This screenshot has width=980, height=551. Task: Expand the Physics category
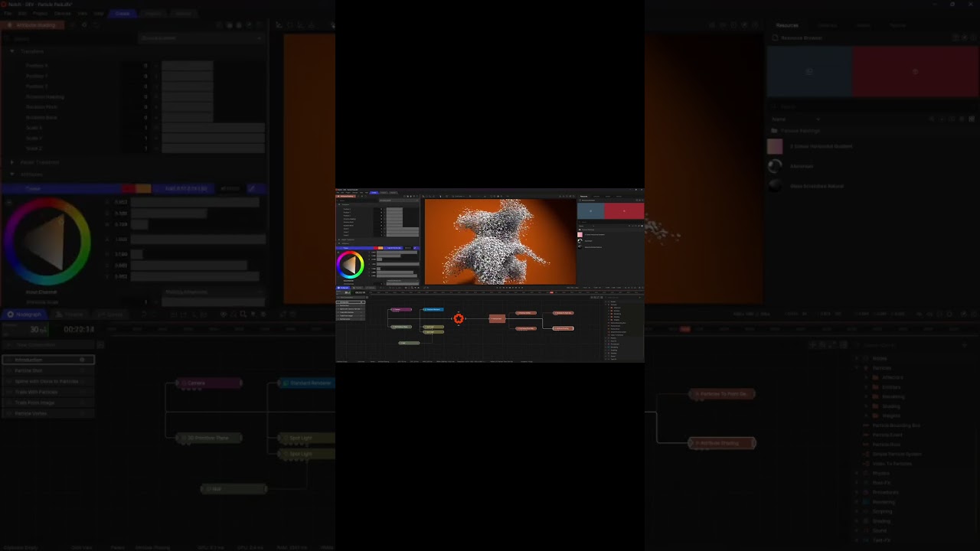pos(857,474)
